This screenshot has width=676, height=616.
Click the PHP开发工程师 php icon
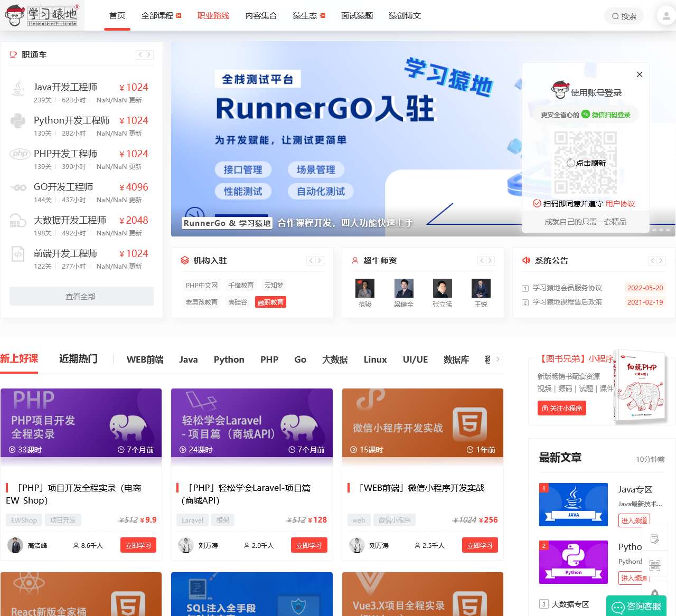click(x=20, y=154)
